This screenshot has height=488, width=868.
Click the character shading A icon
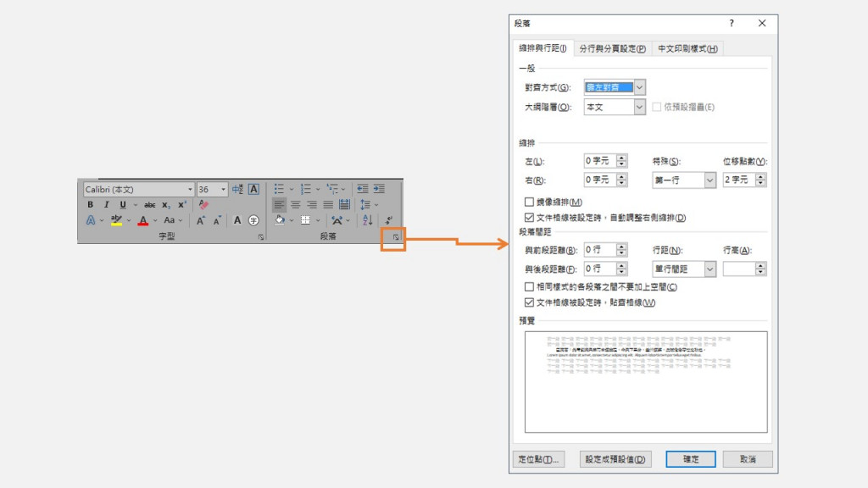tap(237, 220)
